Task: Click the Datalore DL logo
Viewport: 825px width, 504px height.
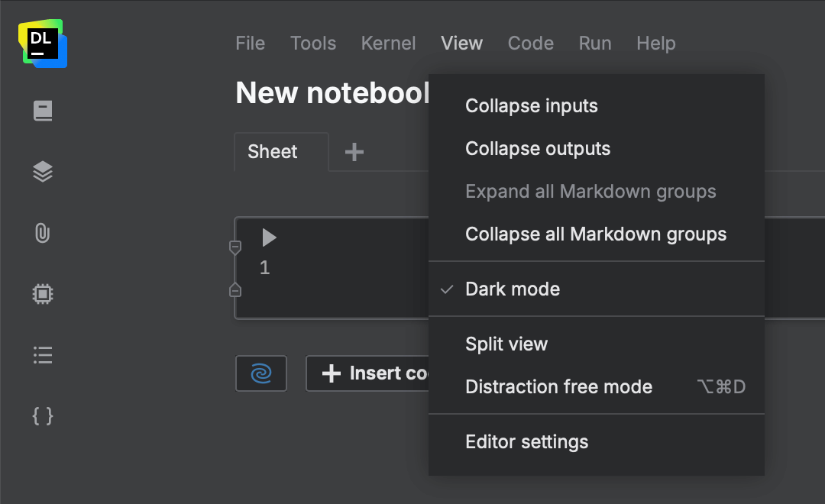Action: [x=43, y=44]
